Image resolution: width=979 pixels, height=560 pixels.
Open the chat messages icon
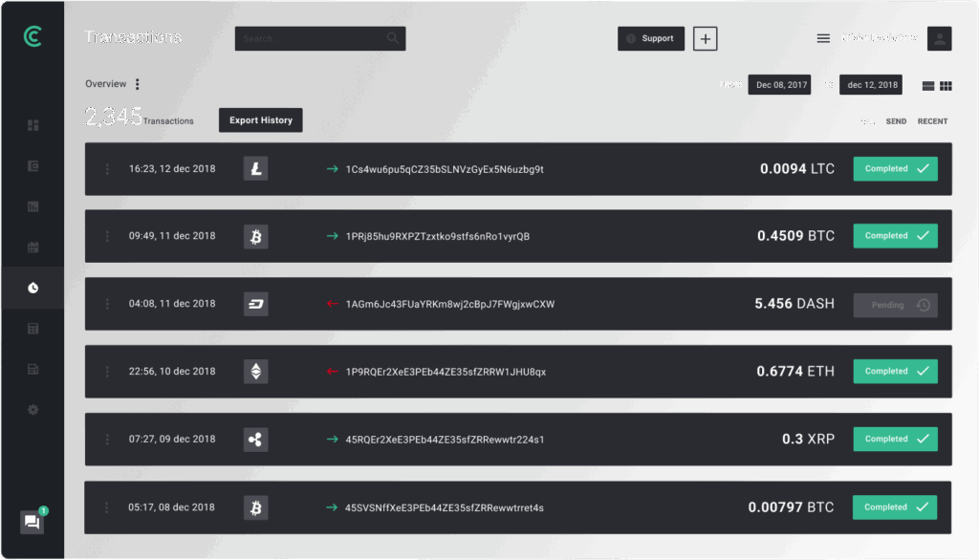[32, 522]
